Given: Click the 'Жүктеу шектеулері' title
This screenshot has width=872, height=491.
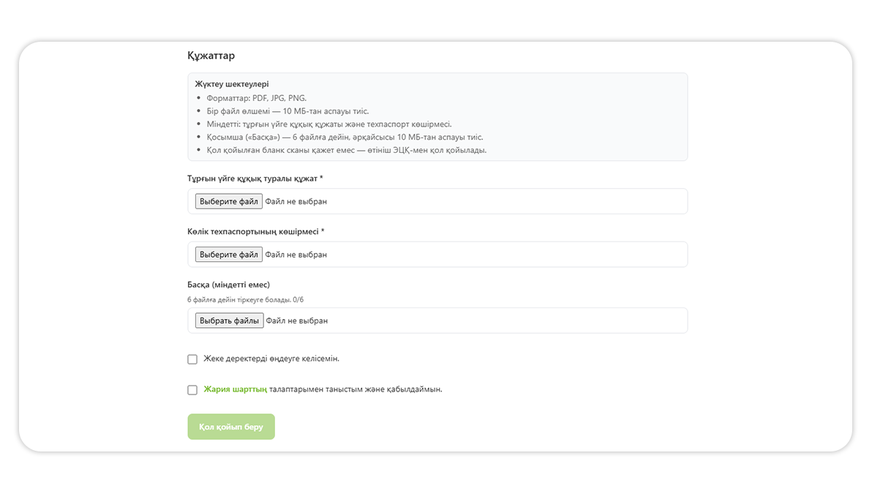Looking at the screenshot, I should 232,84.
